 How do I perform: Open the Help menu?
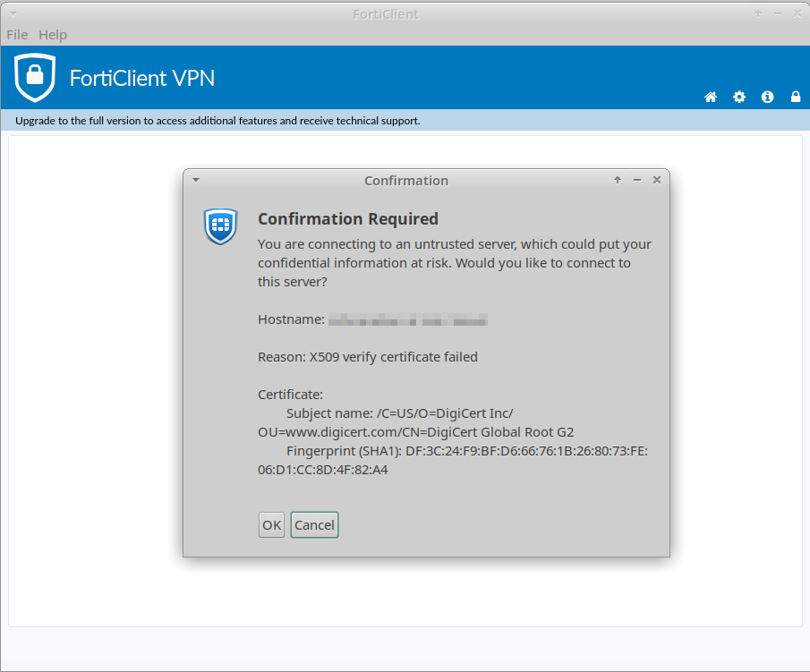tap(53, 35)
